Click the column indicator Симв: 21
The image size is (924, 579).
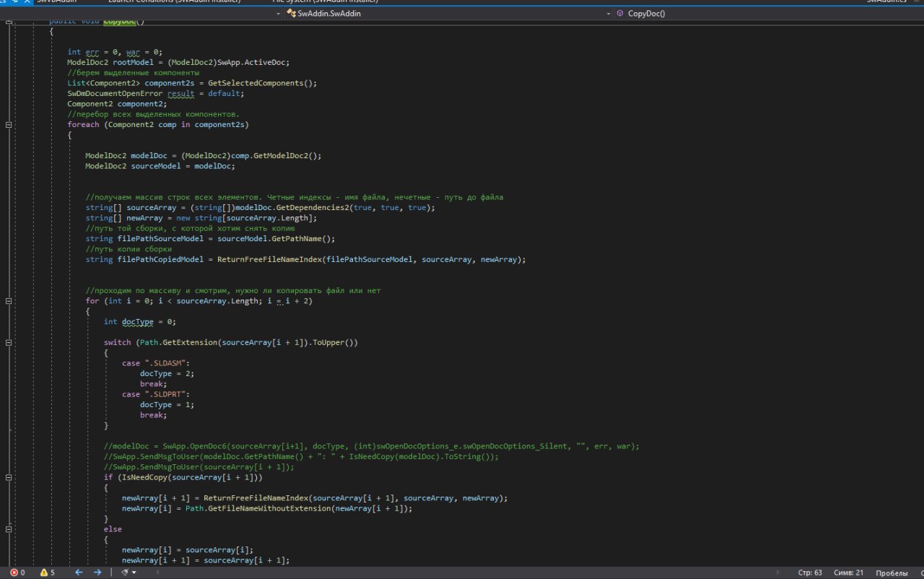(x=848, y=573)
